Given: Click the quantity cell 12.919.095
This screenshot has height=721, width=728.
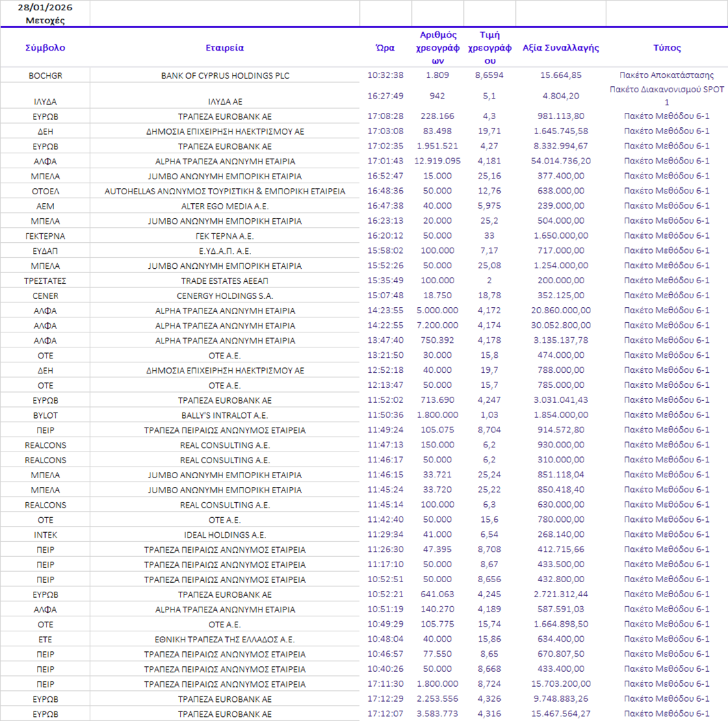Looking at the screenshot, I should click(x=437, y=161).
